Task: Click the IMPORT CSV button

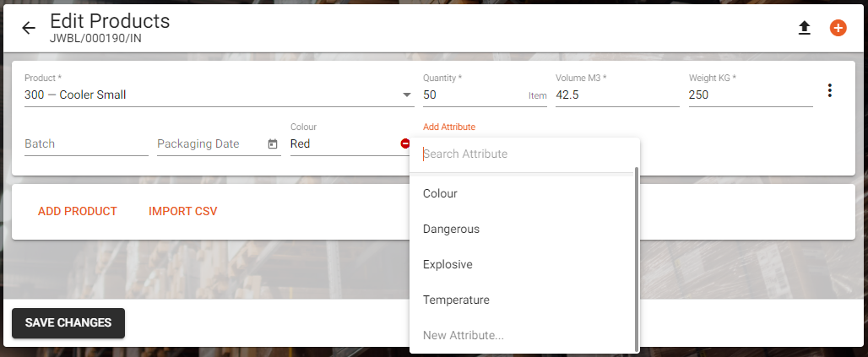Action: [x=182, y=212]
